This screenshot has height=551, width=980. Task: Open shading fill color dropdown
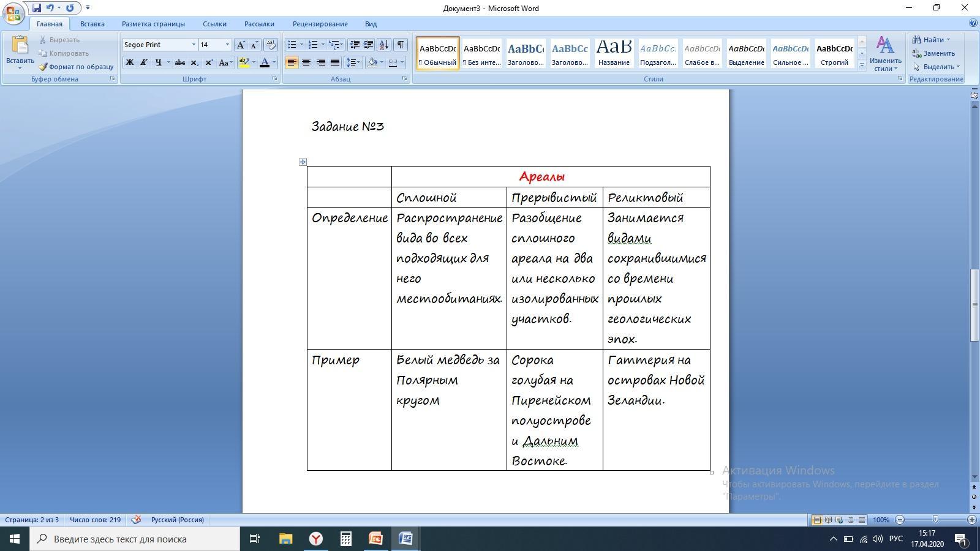382,62
